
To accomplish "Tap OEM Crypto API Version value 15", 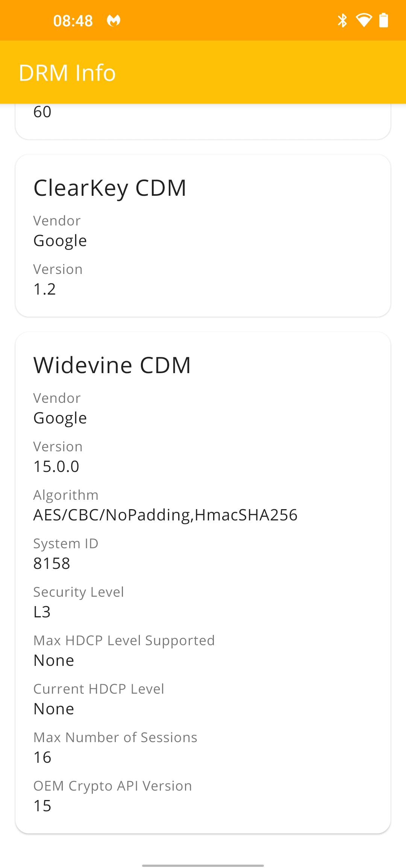I will coord(42,806).
